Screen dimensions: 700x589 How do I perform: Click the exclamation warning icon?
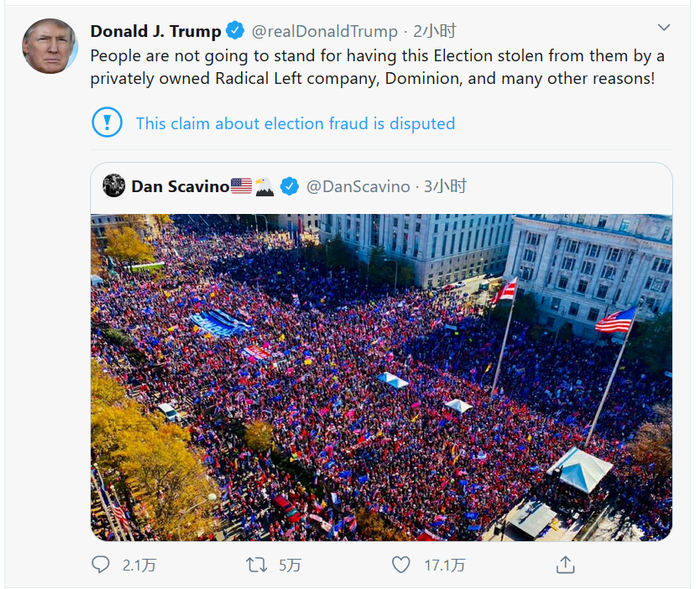(x=106, y=123)
